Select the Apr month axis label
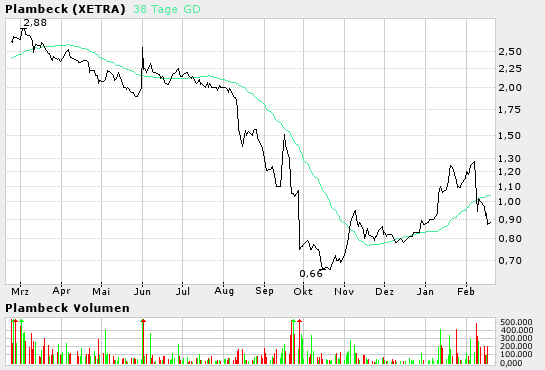This screenshot has height=370, width=545. [x=61, y=291]
